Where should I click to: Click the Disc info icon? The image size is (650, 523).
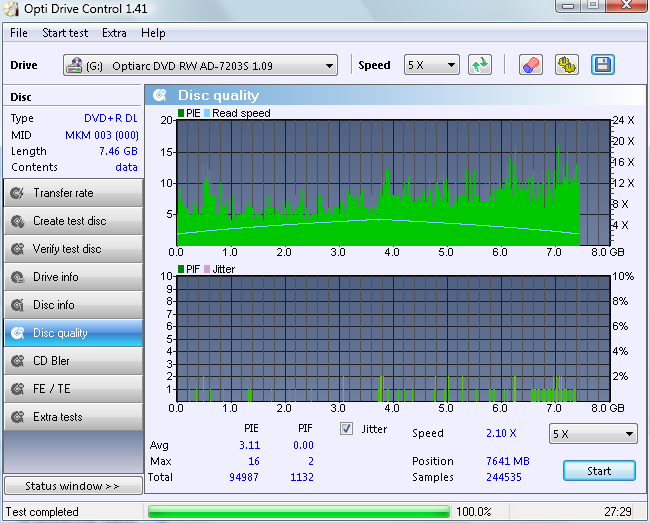17,305
